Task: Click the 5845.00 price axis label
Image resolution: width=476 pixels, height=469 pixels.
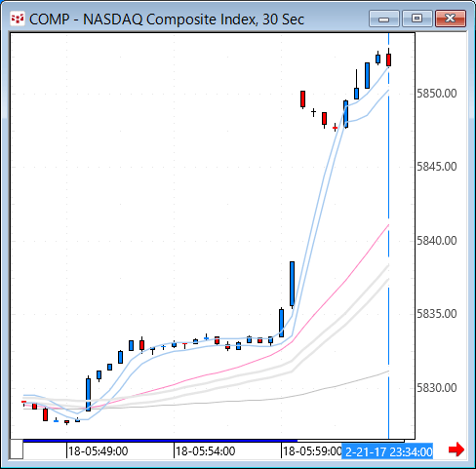Action: pyautogui.click(x=437, y=167)
